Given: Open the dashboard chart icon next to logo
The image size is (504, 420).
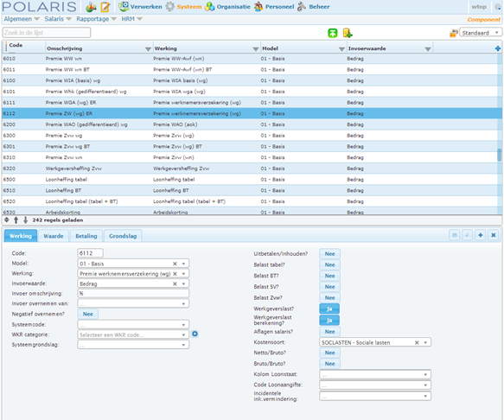Looking at the screenshot, I should click(92, 6).
